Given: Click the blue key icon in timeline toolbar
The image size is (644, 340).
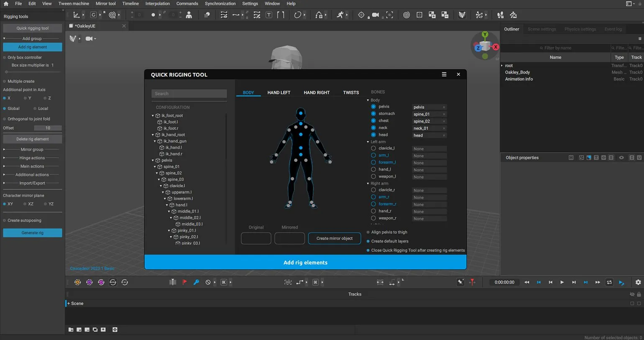Looking at the screenshot, I should click(x=196, y=282).
